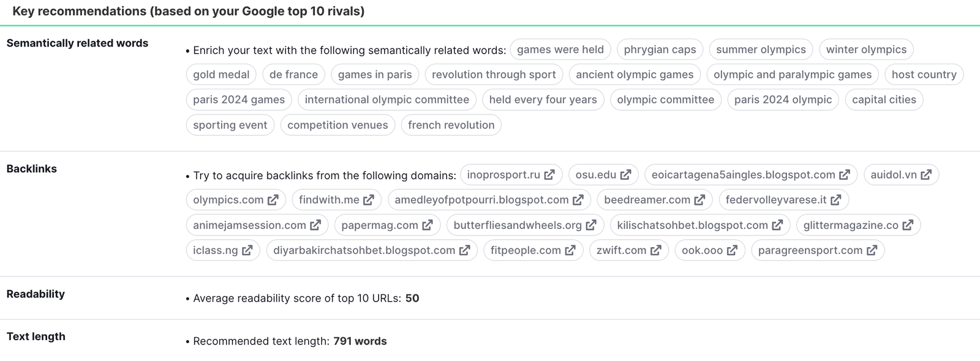
Task: Open external link icon next to findwith.me
Action: pyautogui.click(x=368, y=199)
